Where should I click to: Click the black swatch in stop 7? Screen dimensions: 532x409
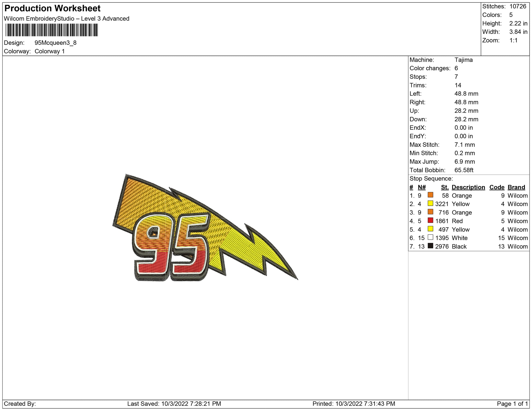point(430,246)
